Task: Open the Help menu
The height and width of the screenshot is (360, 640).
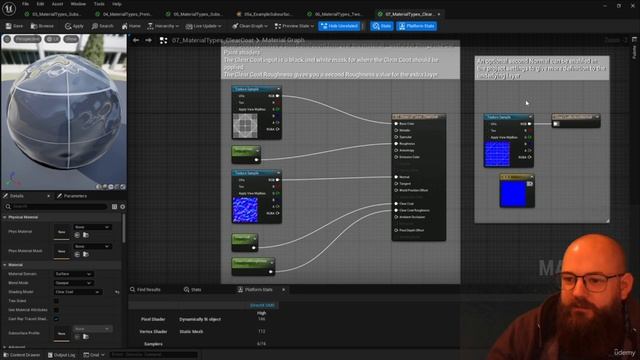Action: click(117, 4)
